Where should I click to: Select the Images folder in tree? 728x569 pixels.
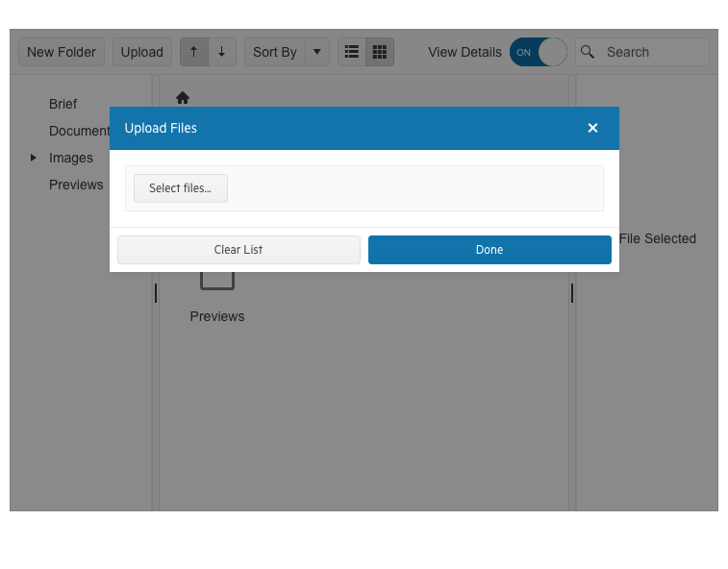71,158
